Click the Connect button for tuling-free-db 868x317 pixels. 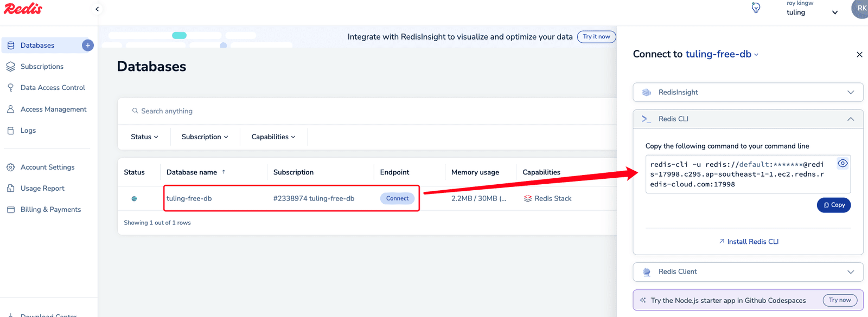coord(397,199)
